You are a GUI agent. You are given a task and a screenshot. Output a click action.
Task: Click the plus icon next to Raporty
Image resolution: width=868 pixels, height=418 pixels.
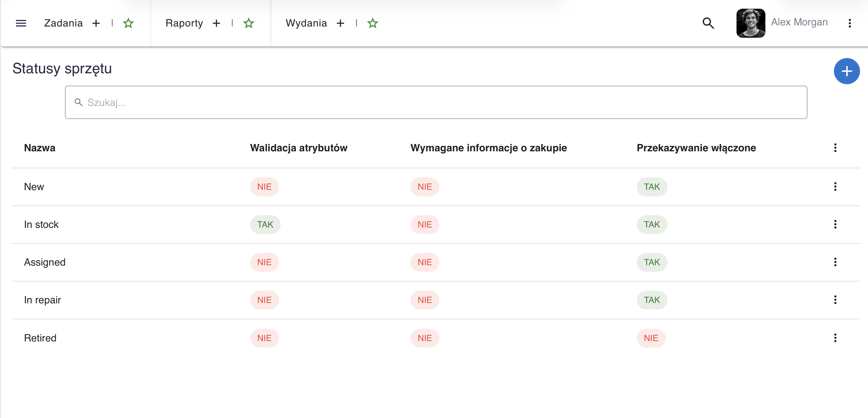click(x=216, y=23)
